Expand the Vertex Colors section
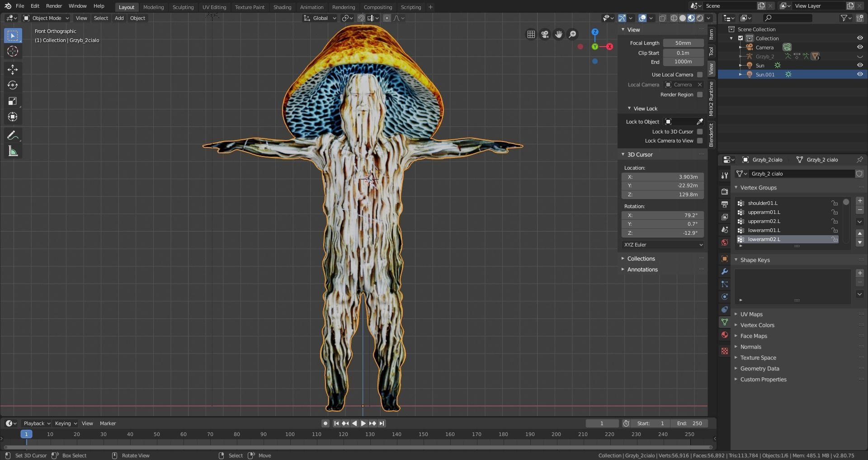Screen dimensions: 868x460 coord(757,325)
